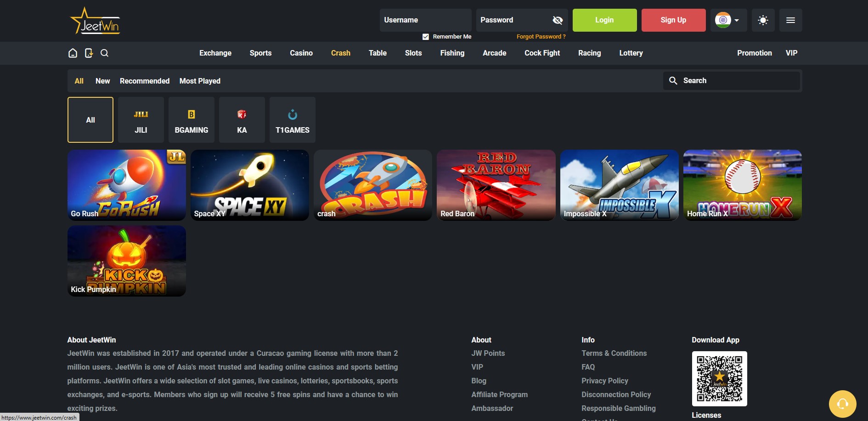
Task: Open the India flag language dropdown
Action: [x=728, y=20]
